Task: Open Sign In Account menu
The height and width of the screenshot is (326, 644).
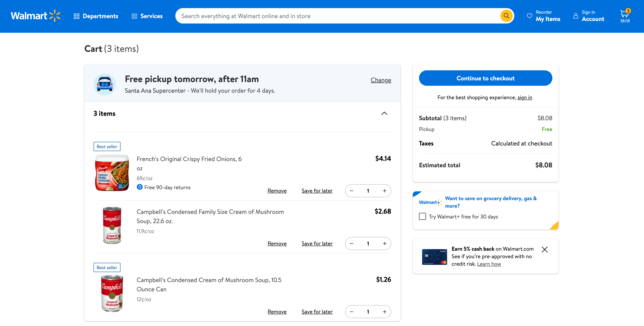Action: 589,16
